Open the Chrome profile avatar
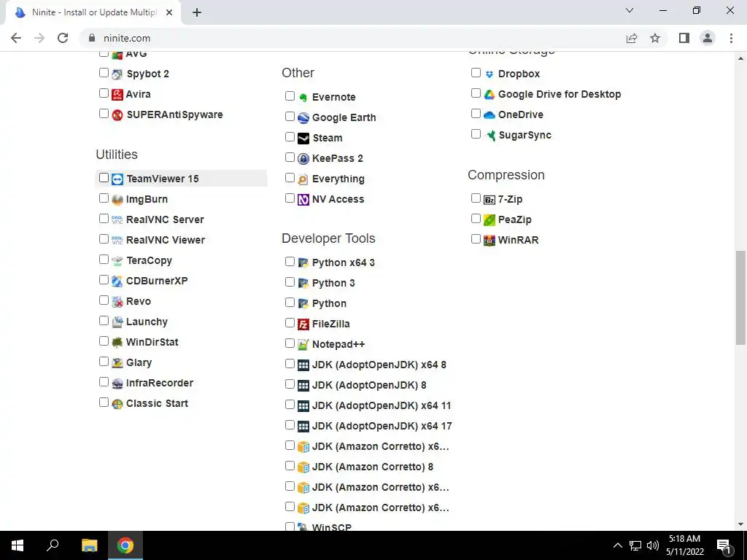This screenshot has height=560, width=747. pos(708,38)
